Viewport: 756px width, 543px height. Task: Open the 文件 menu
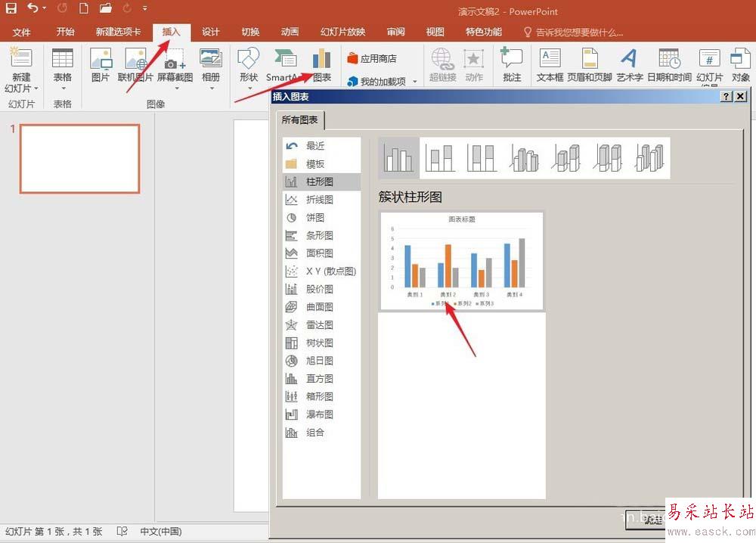tap(22, 33)
